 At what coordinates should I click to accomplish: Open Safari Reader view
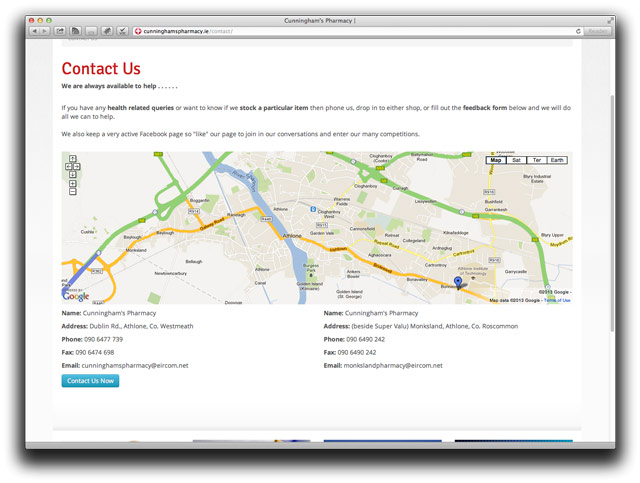pos(598,31)
